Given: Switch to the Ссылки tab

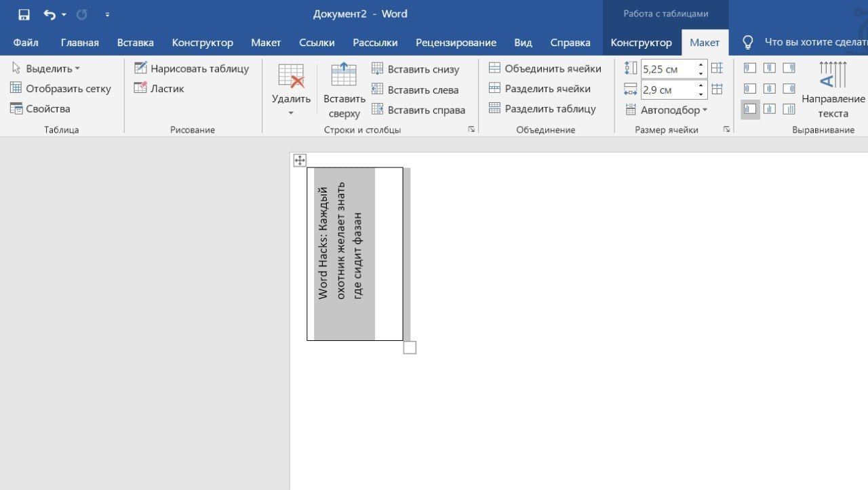Looking at the screenshot, I should [x=317, y=42].
